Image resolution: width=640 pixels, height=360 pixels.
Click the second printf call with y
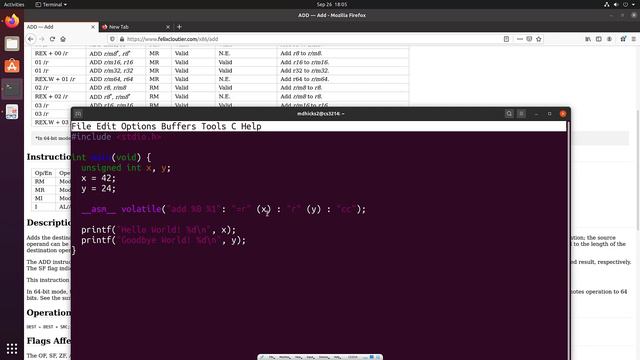click(163, 240)
